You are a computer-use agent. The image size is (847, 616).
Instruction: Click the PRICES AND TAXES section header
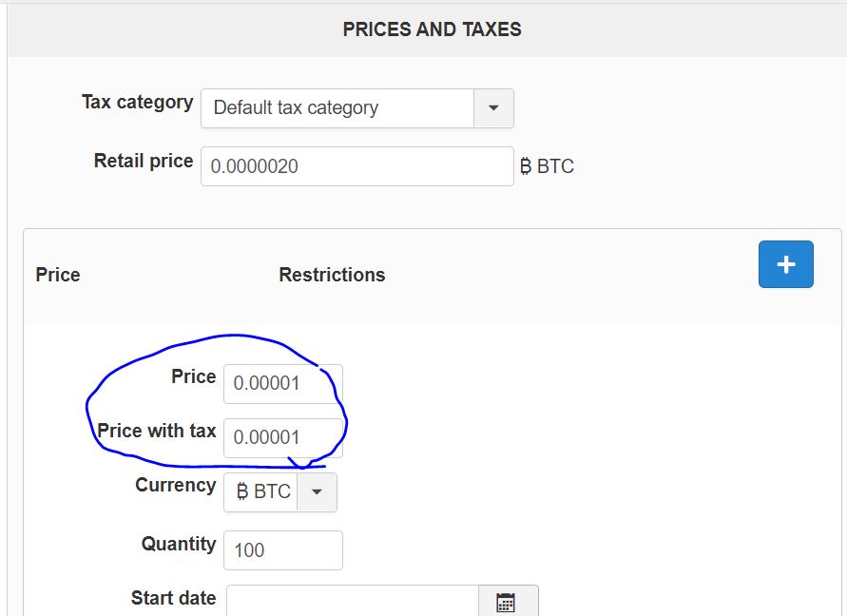pyautogui.click(x=433, y=29)
